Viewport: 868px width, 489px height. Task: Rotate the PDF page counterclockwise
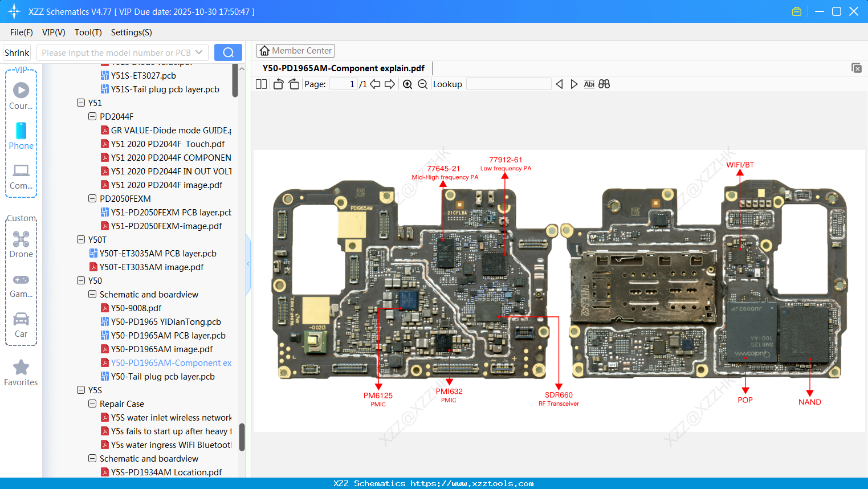click(278, 84)
